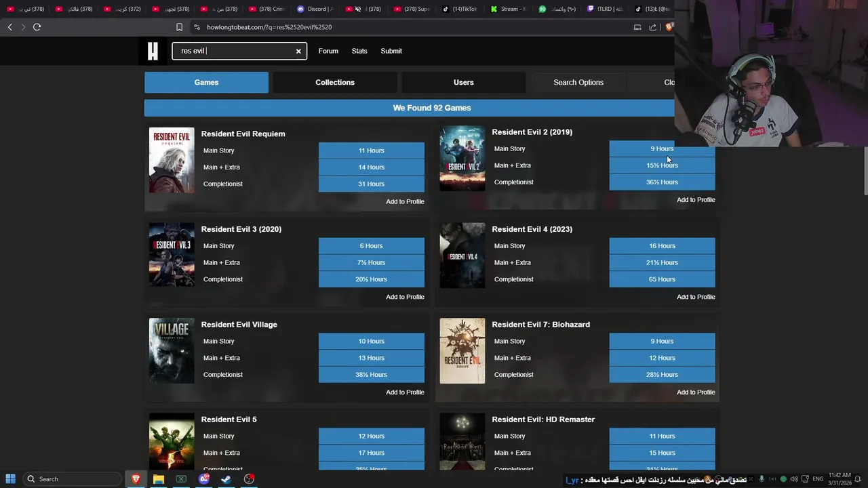The width and height of the screenshot is (868, 488).
Task: Add Resident Evil 4 (2023) to profile
Action: 696,297
